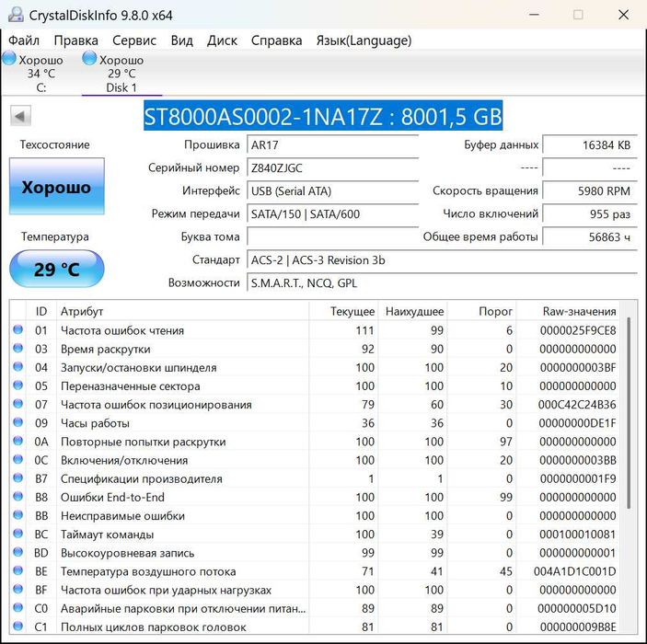Click the Порог column header
647x644 pixels.
click(481, 311)
